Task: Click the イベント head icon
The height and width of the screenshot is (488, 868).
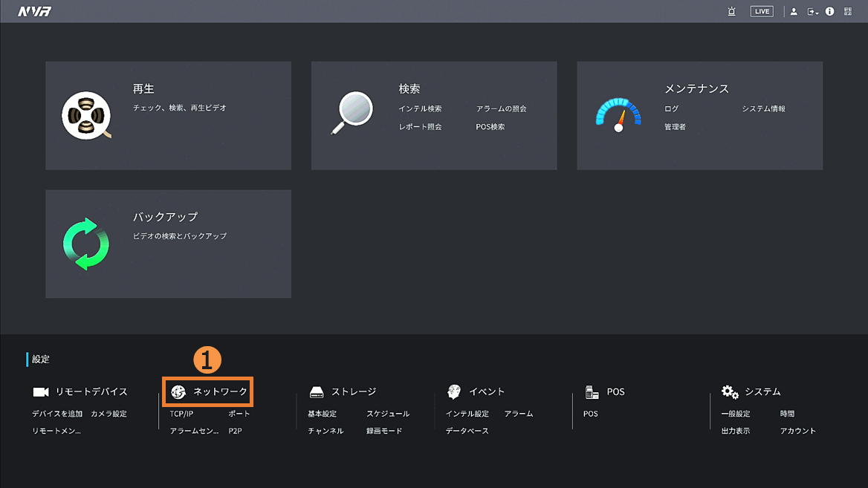Action: [x=454, y=391]
